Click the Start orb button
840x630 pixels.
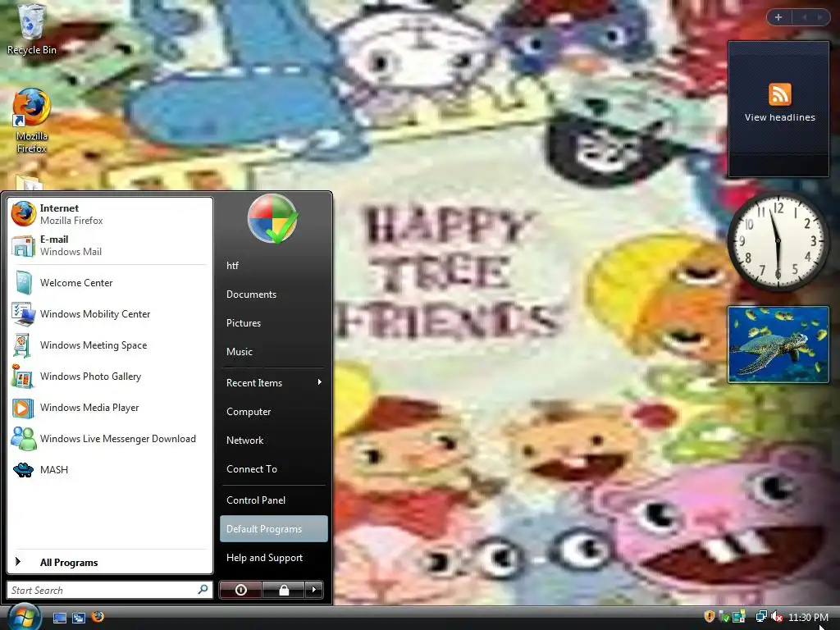point(24,616)
